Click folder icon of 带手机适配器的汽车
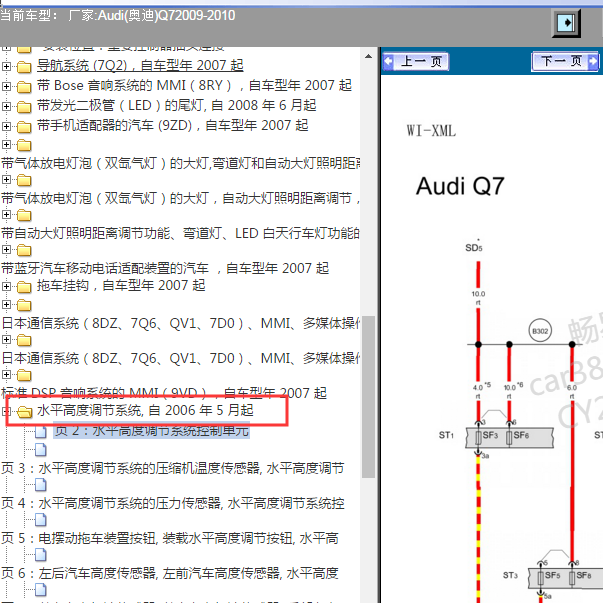This screenshot has height=603, width=603. pyautogui.click(x=24, y=127)
